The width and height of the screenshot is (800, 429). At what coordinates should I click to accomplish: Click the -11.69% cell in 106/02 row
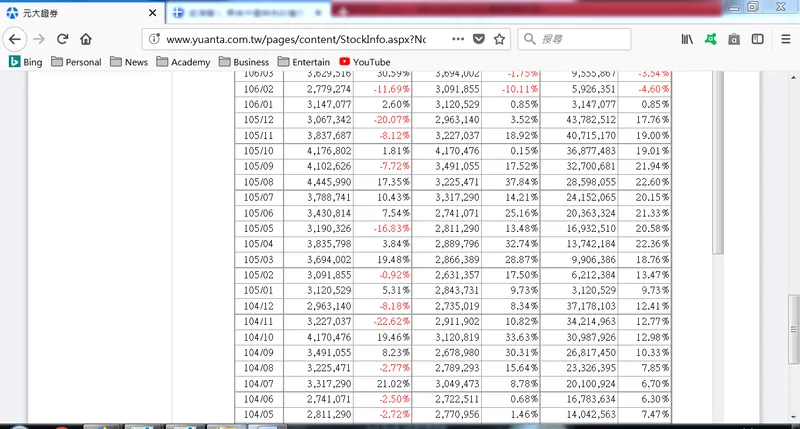pos(391,89)
